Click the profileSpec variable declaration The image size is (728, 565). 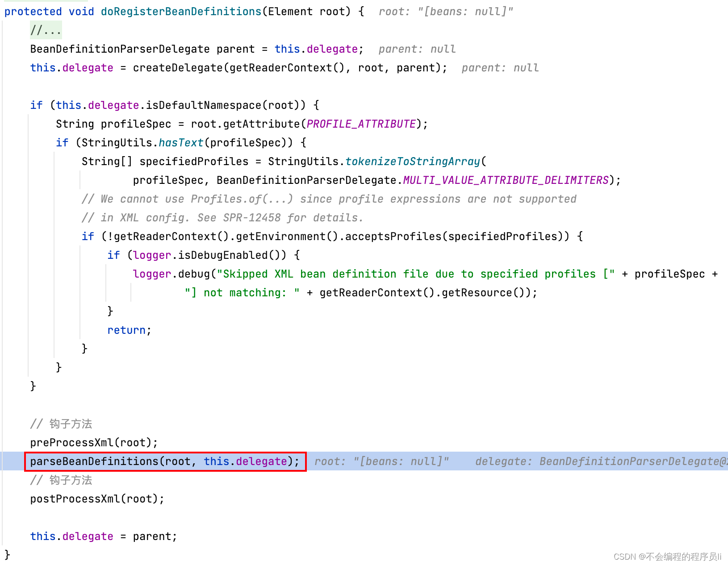[136, 124]
